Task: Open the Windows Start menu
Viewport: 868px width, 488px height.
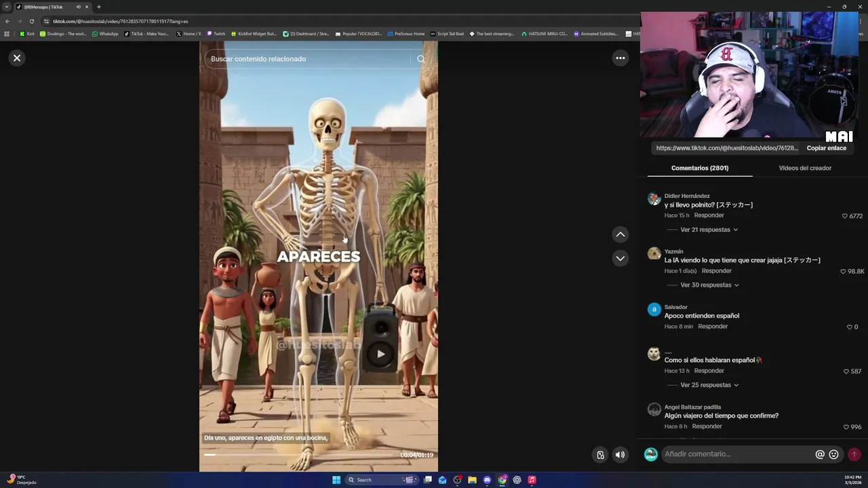Action: click(336, 480)
